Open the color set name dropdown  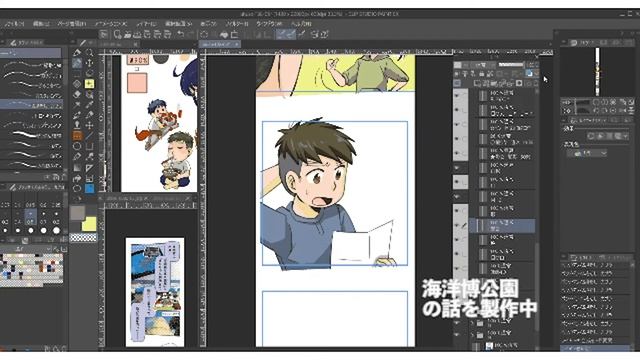click(x=25, y=249)
